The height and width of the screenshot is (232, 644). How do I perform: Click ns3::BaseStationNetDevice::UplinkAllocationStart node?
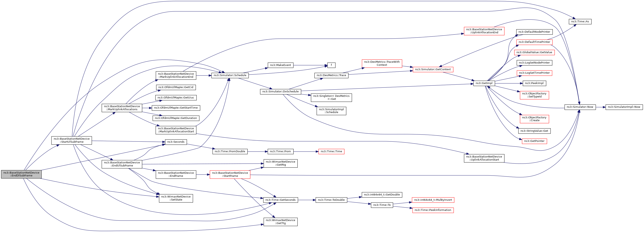(484, 158)
